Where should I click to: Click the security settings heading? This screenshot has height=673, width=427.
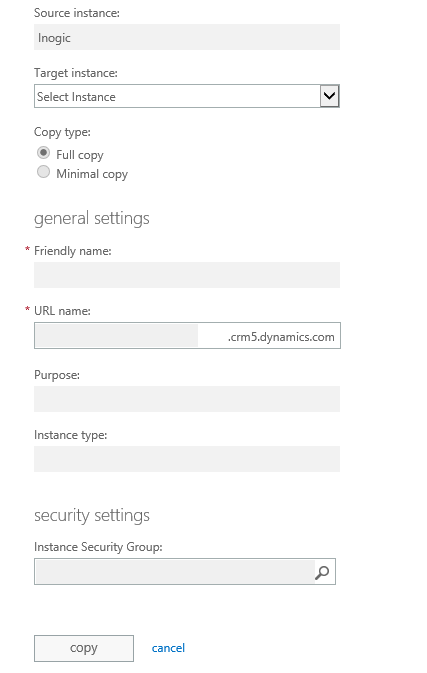click(92, 515)
